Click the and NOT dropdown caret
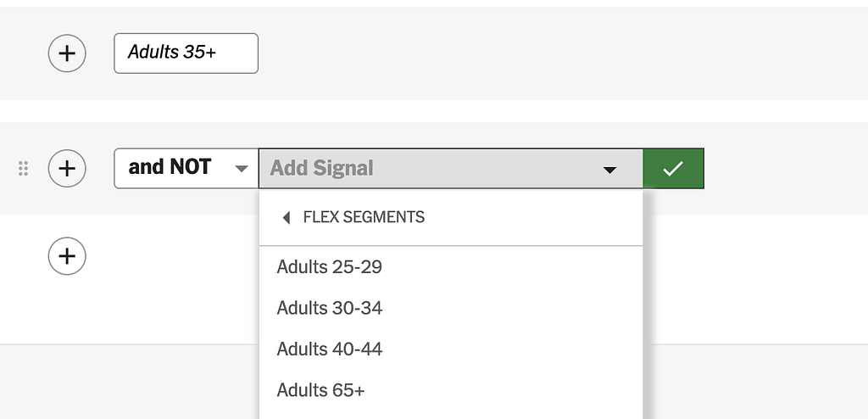The image size is (868, 419). [x=242, y=168]
